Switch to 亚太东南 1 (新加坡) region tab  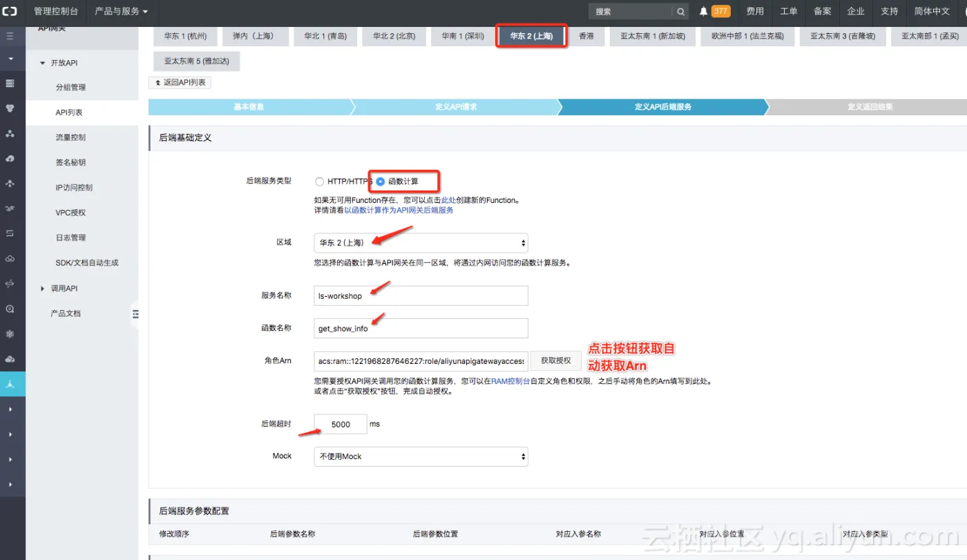653,36
